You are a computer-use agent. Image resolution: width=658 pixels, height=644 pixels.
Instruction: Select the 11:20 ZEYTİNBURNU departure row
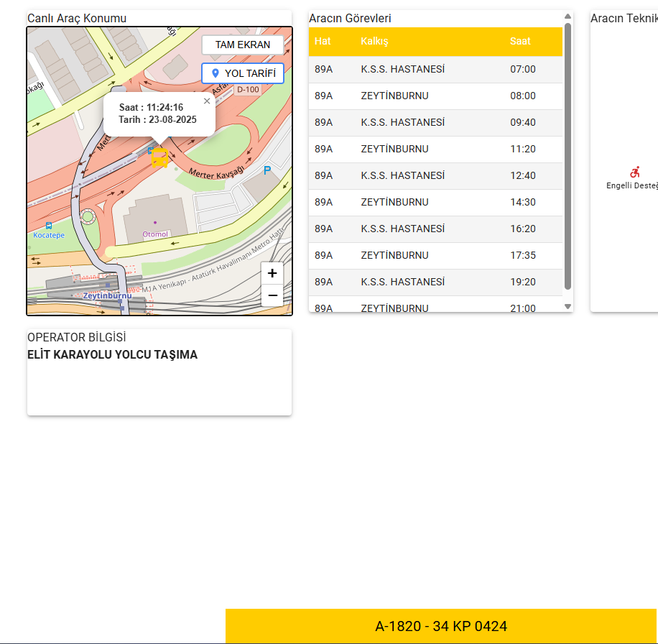click(x=435, y=149)
